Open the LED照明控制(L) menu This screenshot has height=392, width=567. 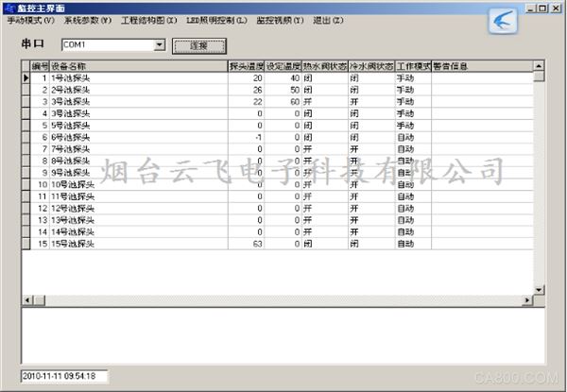click(216, 20)
